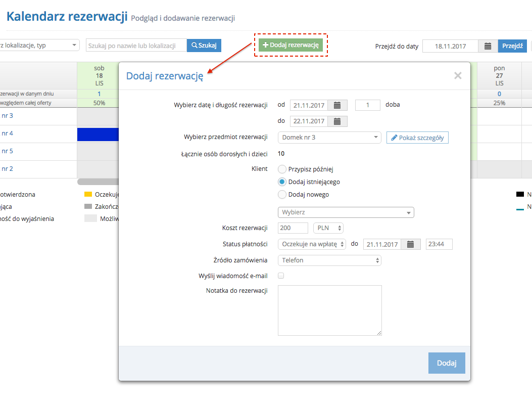Open 'Telefon' order source dropdown

point(329,260)
